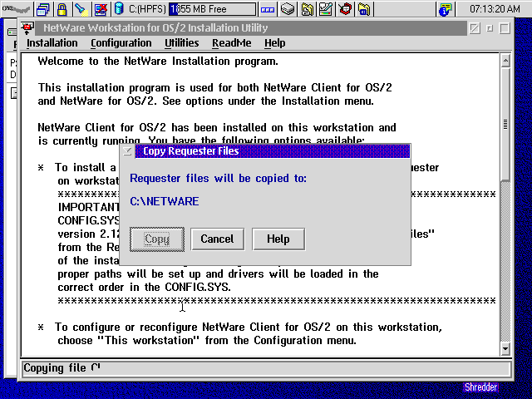Click 'Welcome to the NetWare Installation program.' line

click(158, 62)
